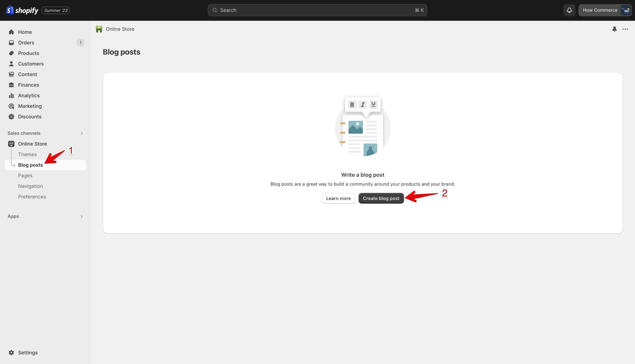Expand Sales channels chevron
635x364 pixels.
(x=82, y=133)
